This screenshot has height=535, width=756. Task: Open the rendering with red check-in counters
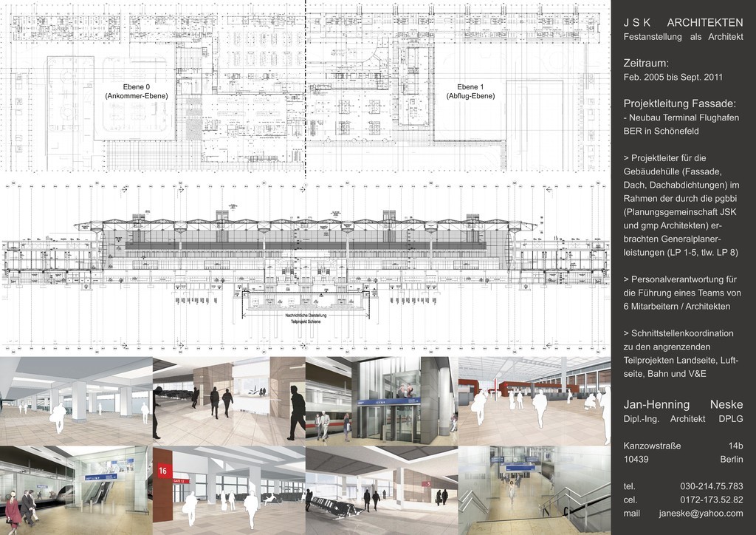pos(535,401)
